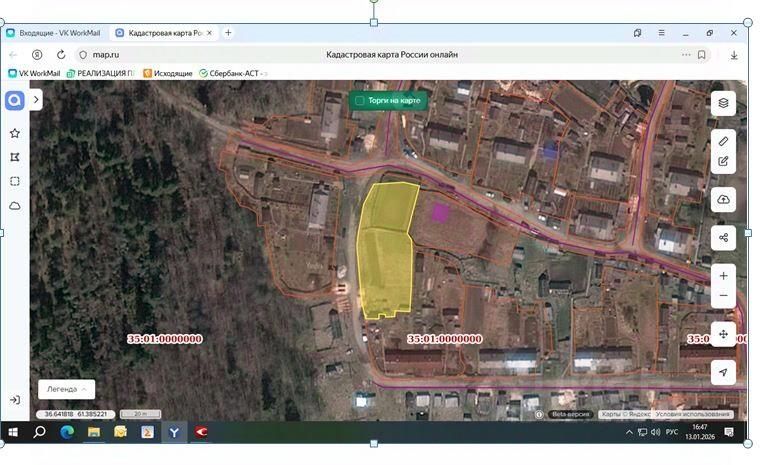Open browser downloads
This screenshot has width=763, height=465.
[x=734, y=55]
